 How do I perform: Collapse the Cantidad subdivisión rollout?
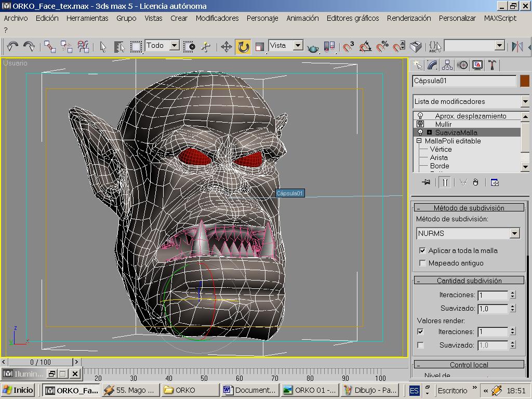(469, 280)
